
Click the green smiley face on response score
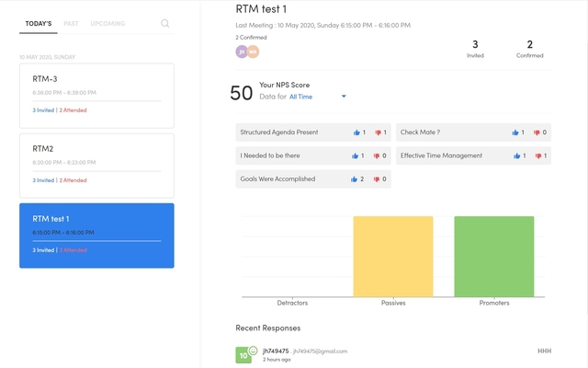pyautogui.click(x=254, y=351)
